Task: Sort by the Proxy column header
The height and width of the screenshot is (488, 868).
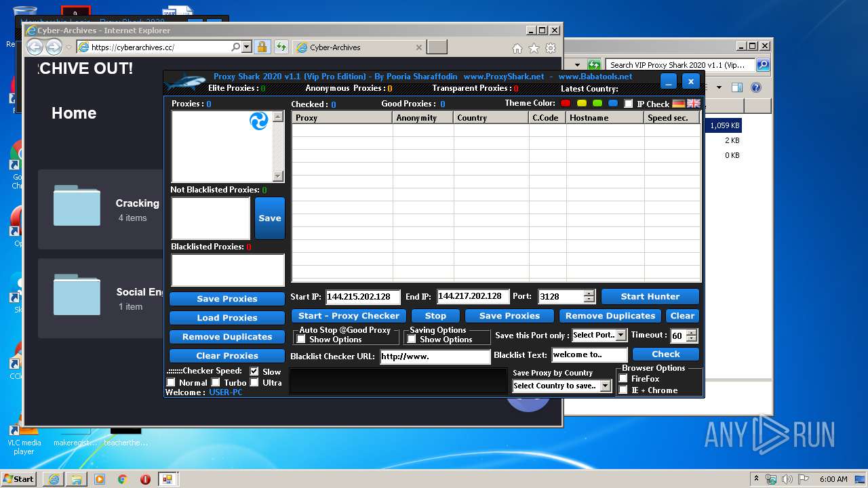Action: 342,118
